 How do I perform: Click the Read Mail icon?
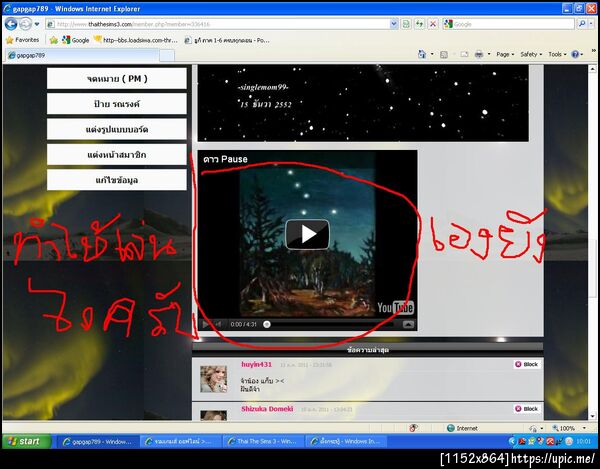(x=464, y=55)
